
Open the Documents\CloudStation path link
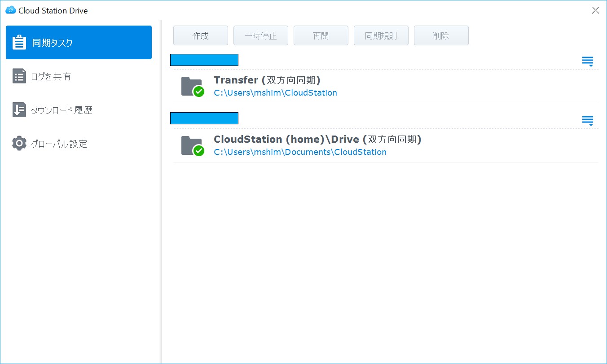click(299, 152)
